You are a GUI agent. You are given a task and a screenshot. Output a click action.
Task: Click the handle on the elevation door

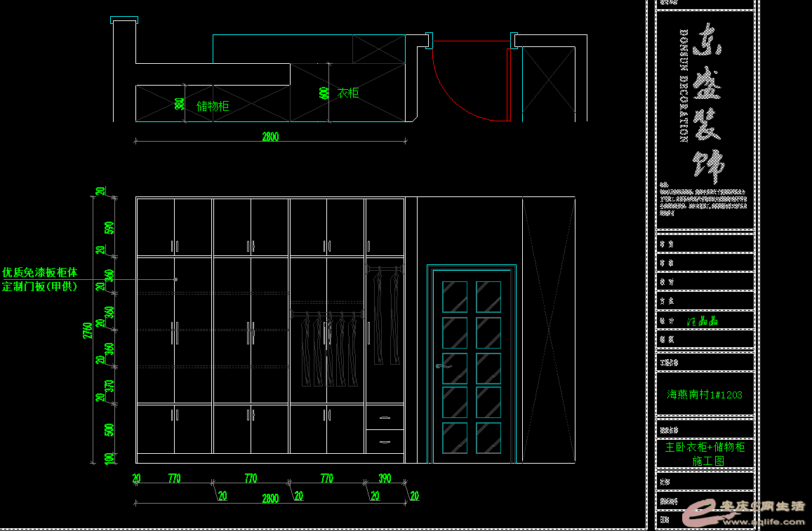pyautogui.click(x=440, y=365)
